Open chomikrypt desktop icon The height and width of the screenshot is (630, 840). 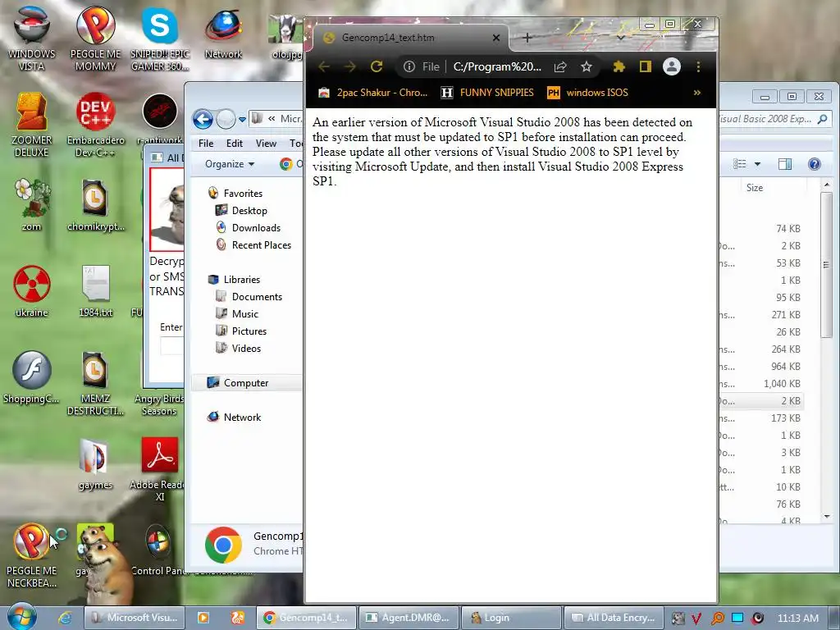pos(95,204)
